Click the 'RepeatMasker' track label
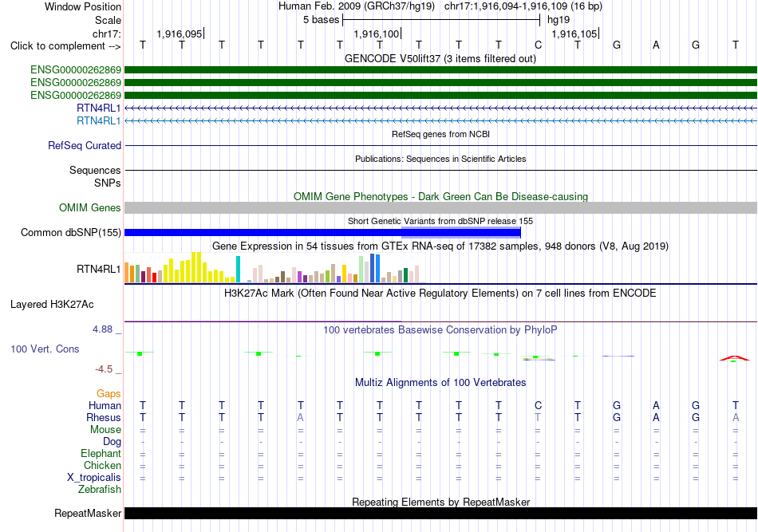 (x=88, y=513)
